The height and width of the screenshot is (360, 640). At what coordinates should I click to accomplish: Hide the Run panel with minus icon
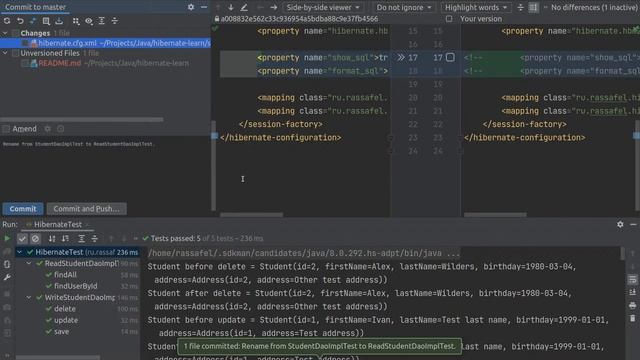633,224
